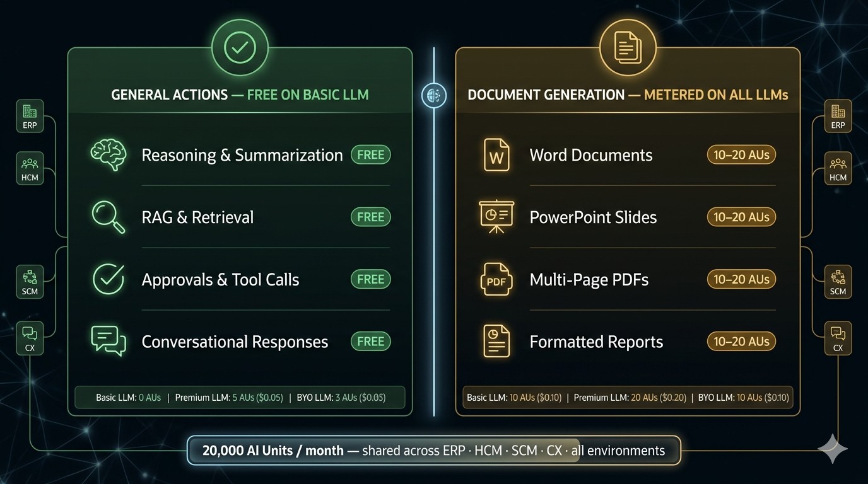The height and width of the screenshot is (484, 868).
Task: Click 'Basic LLM: 10 AUs ($0.10)' footer text
Action: click(514, 398)
